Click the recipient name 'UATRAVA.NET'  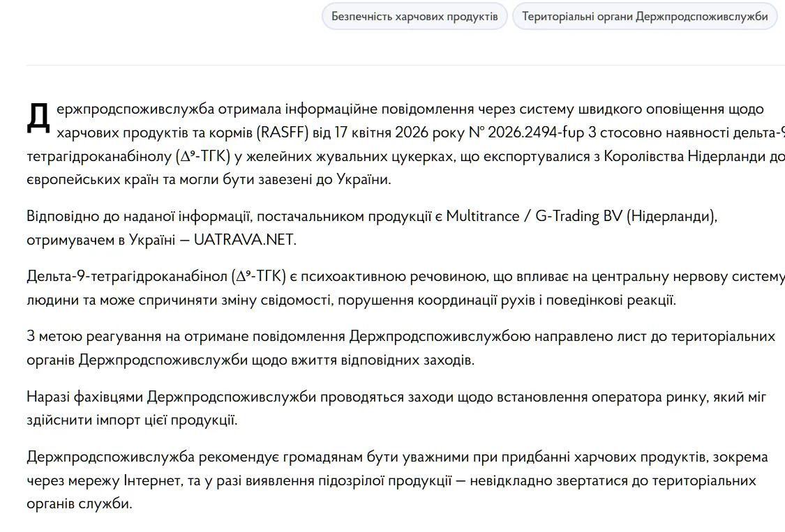pyautogui.click(x=244, y=240)
